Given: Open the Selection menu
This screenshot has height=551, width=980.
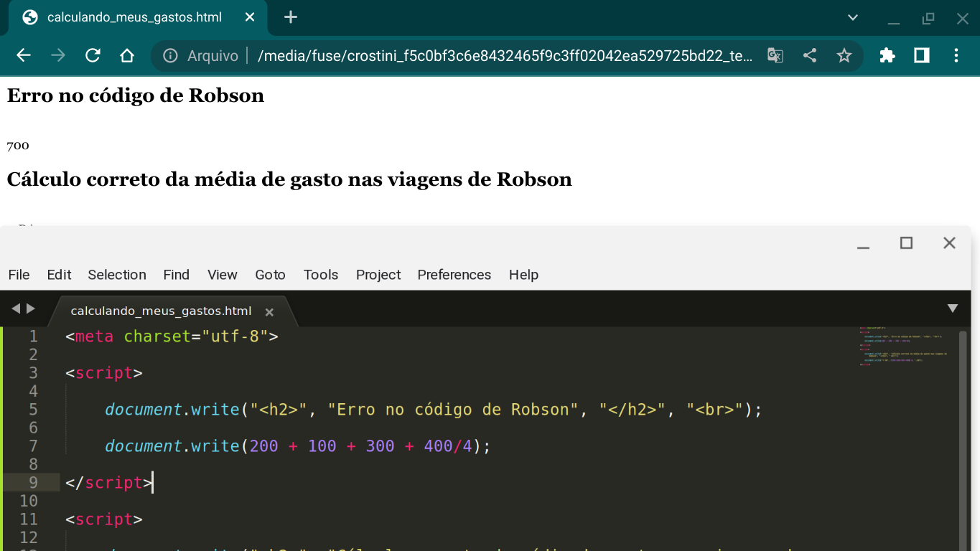Looking at the screenshot, I should [117, 275].
